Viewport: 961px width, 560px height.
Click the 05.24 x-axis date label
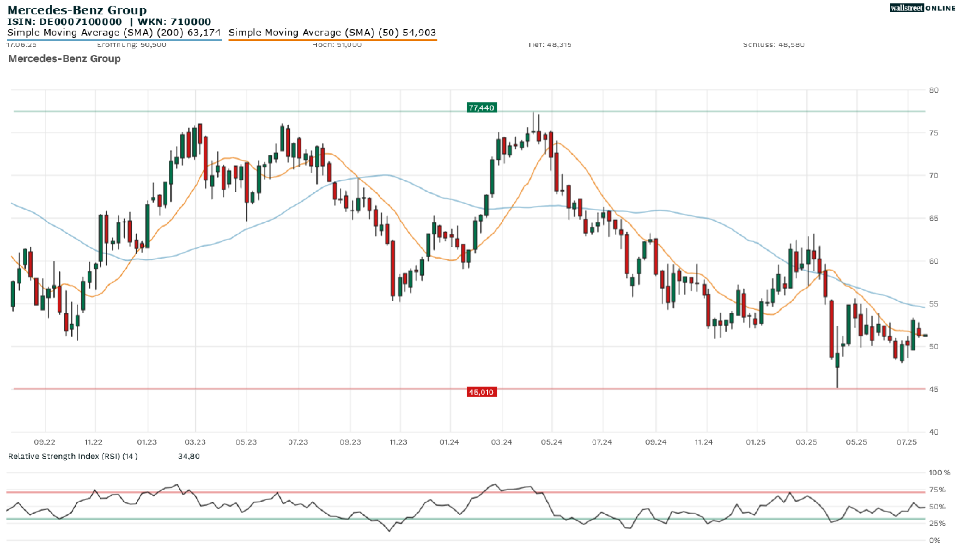tap(551, 442)
